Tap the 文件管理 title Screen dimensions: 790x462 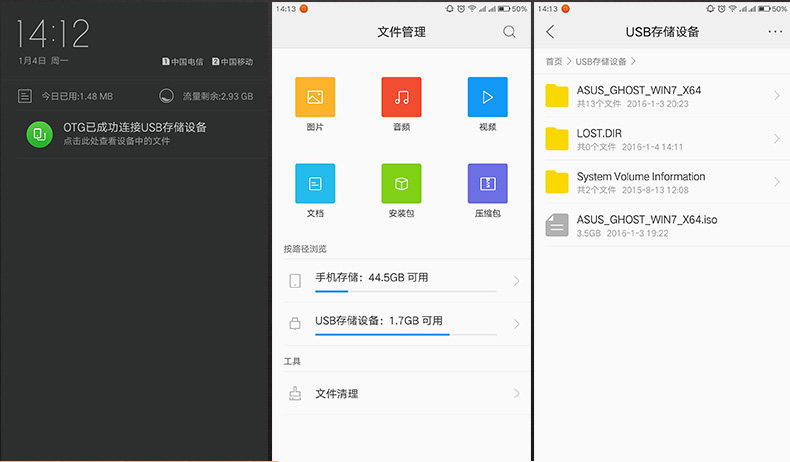tap(401, 32)
